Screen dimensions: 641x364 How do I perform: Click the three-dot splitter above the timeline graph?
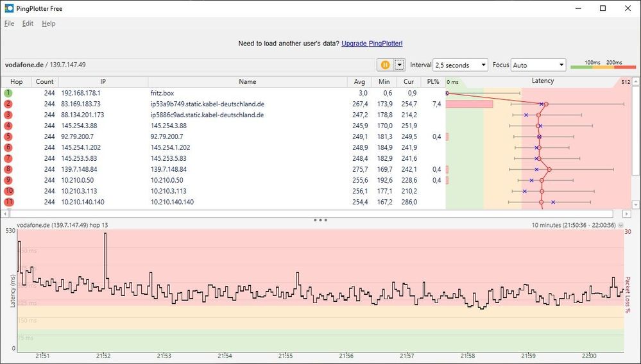pyautogui.click(x=320, y=220)
